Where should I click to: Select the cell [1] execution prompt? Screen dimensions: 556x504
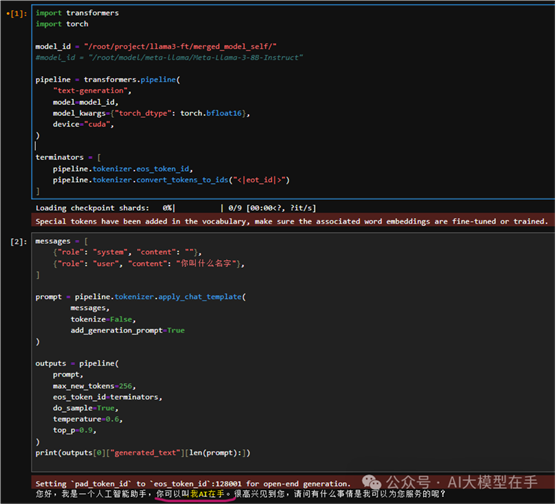coord(17,13)
